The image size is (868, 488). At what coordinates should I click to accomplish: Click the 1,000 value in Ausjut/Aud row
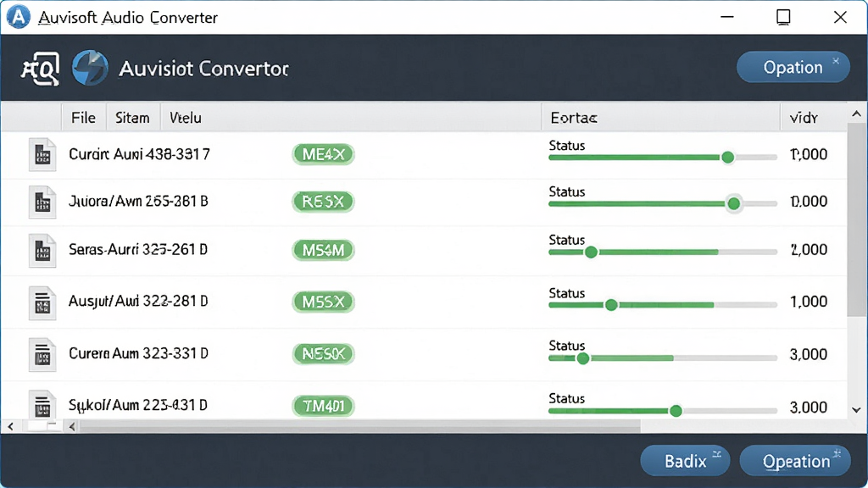(809, 302)
